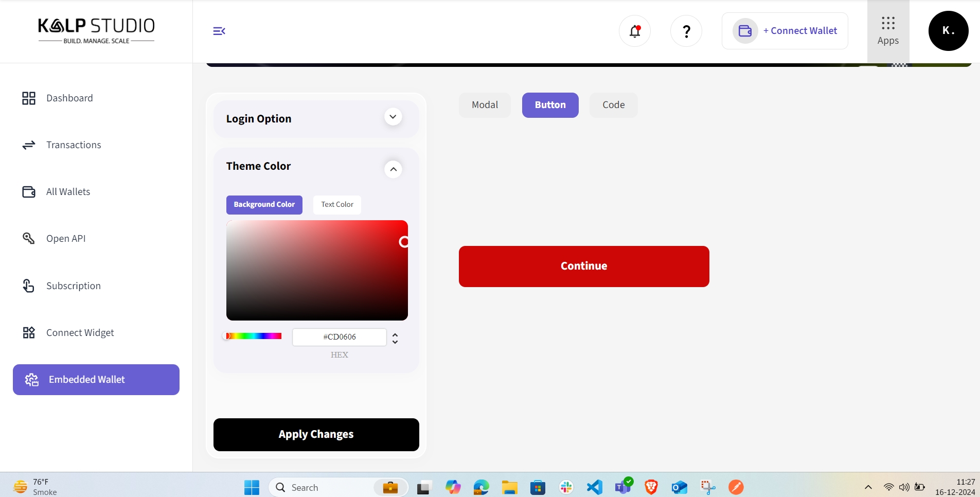Click the rainbow hue slider

click(x=254, y=336)
